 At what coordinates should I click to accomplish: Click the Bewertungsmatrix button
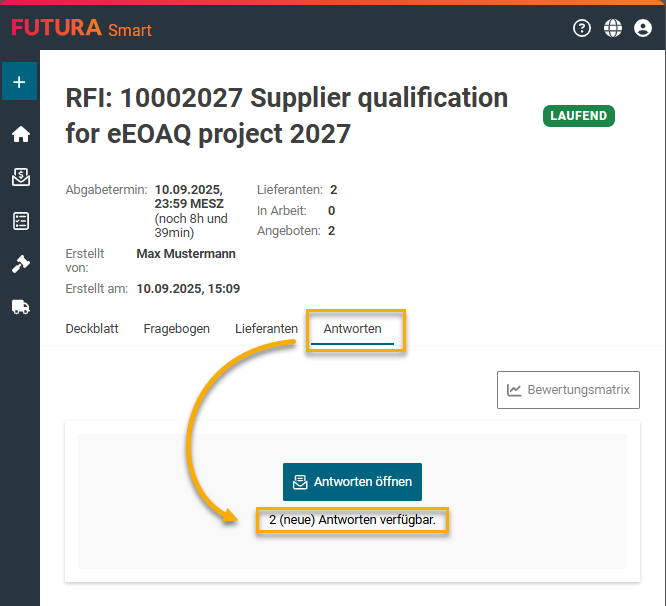pos(568,390)
